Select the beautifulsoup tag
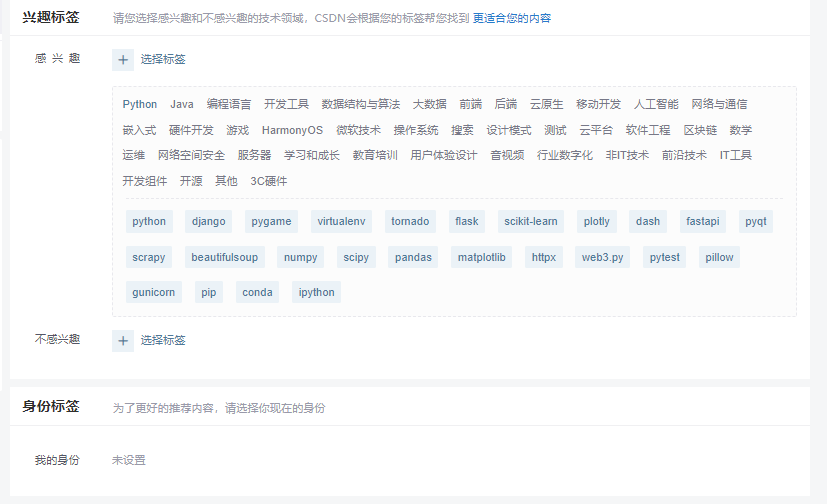827x504 pixels. click(x=225, y=257)
